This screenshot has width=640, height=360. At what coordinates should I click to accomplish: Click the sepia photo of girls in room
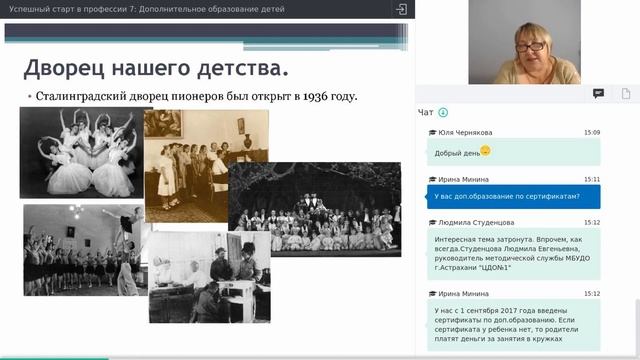(187, 163)
